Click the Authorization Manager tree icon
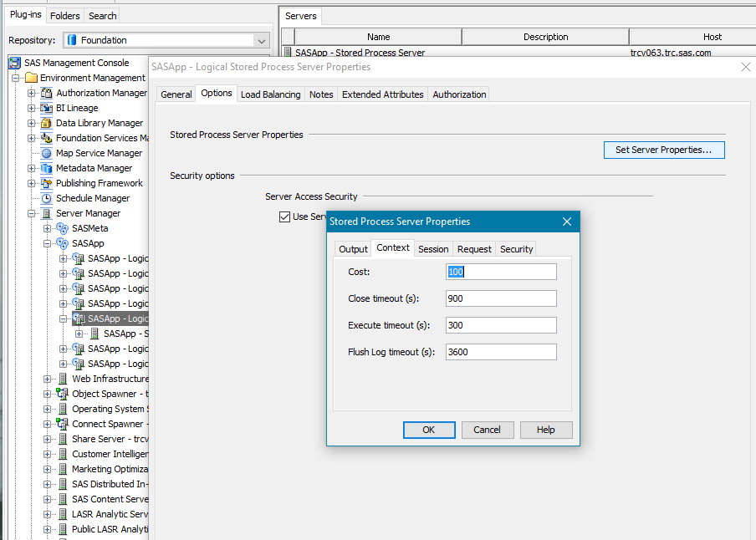Image resolution: width=756 pixels, height=540 pixels. click(47, 93)
